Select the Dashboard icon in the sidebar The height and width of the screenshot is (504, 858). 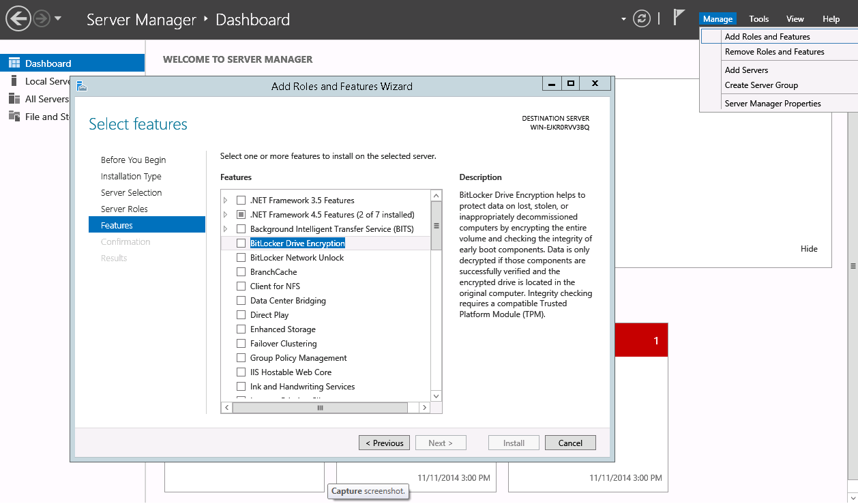[14, 63]
